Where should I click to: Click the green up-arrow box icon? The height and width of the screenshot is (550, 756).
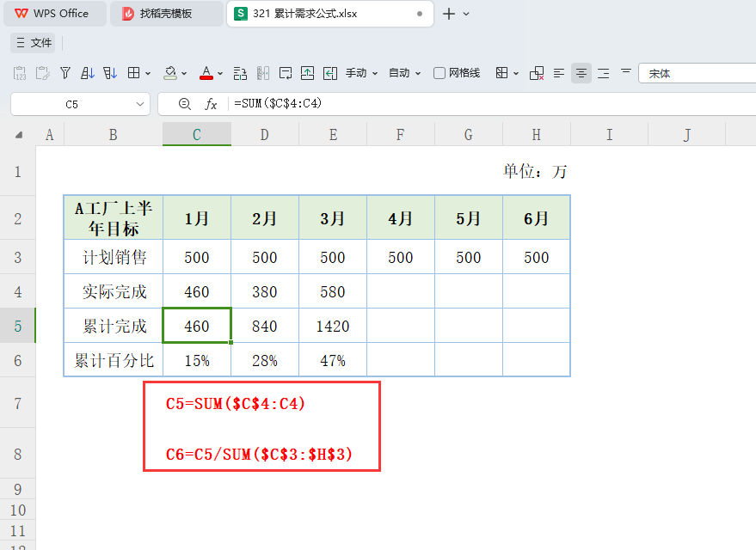click(x=308, y=73)
